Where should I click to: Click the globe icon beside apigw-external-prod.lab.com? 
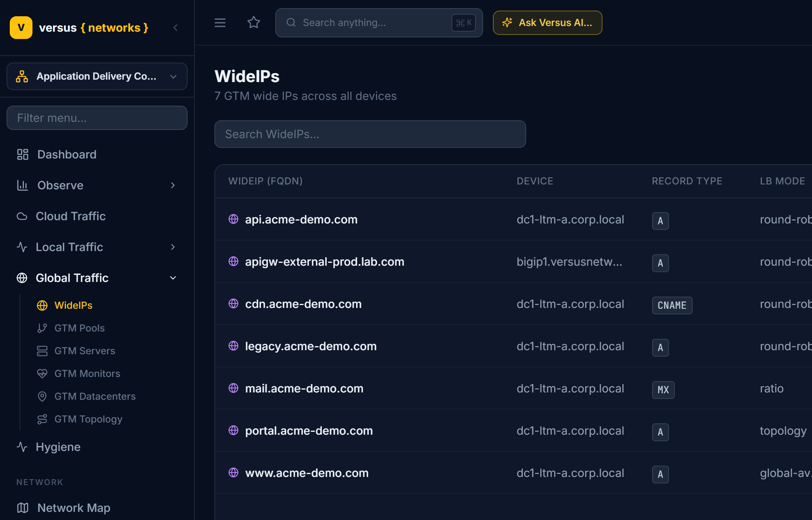[x=233, y=261]
